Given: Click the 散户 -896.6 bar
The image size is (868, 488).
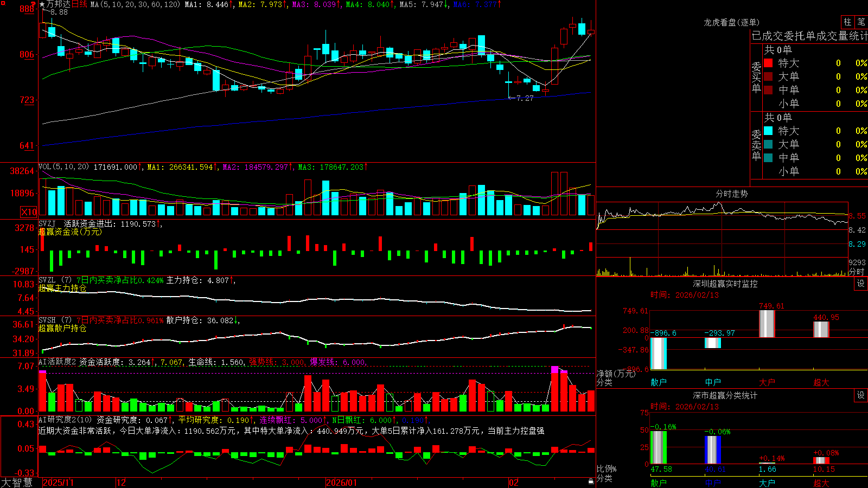Looking at the screenshot, I should tap(659, 354).
